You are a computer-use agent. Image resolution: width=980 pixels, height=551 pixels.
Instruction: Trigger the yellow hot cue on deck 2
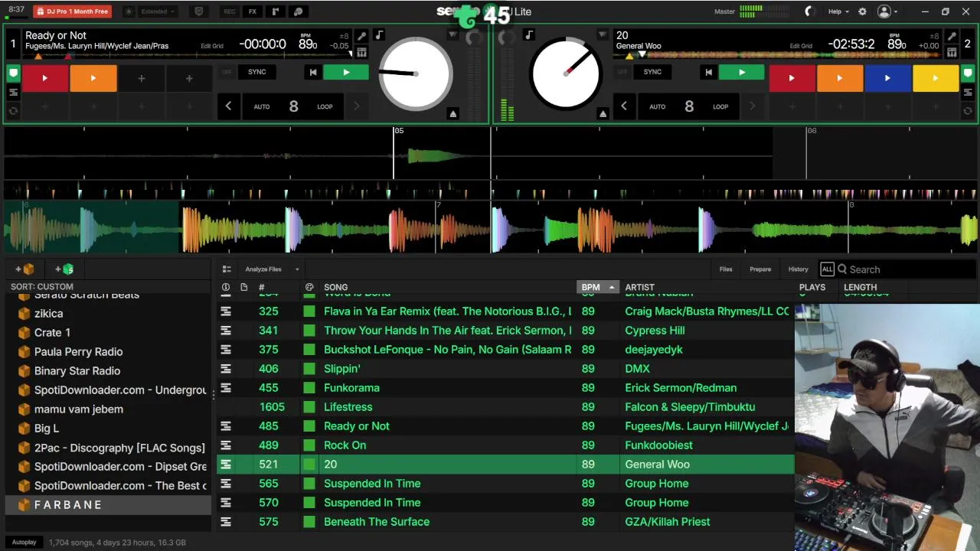(935, 78)
